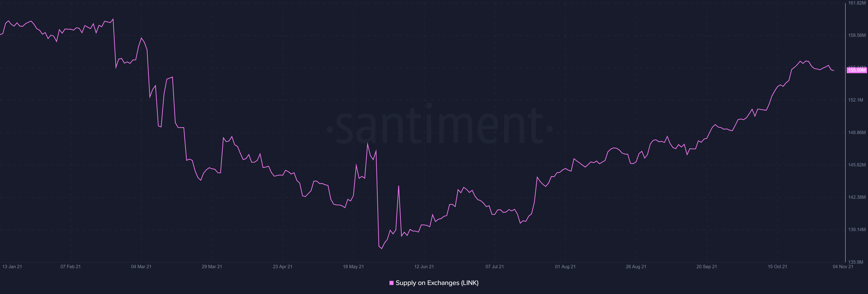Click the 148.86M y-axis label
Viewport: 868px width, 294px height.
(x=856, y=133)
